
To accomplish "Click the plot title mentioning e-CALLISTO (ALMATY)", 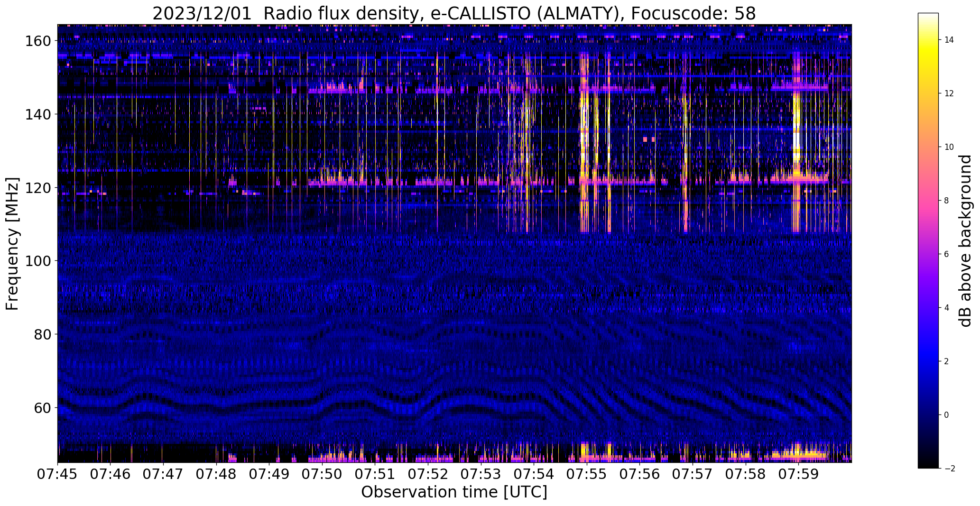I will (454, 13).
